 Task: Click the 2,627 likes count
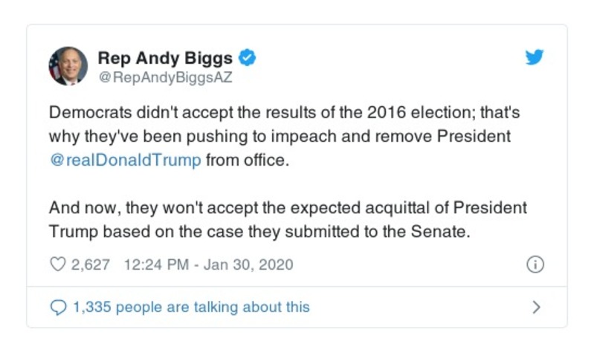pos(91,264)
